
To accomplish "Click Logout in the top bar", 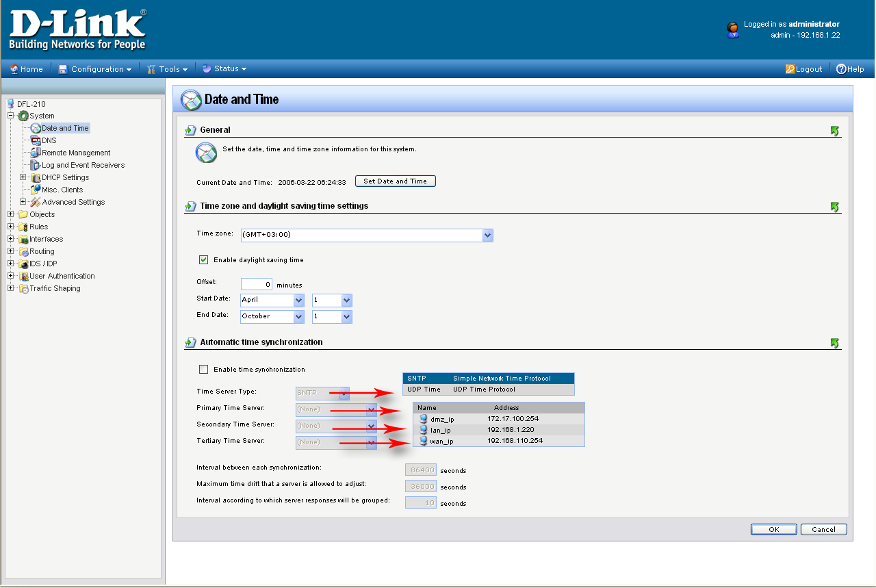I will coord(803,69).
